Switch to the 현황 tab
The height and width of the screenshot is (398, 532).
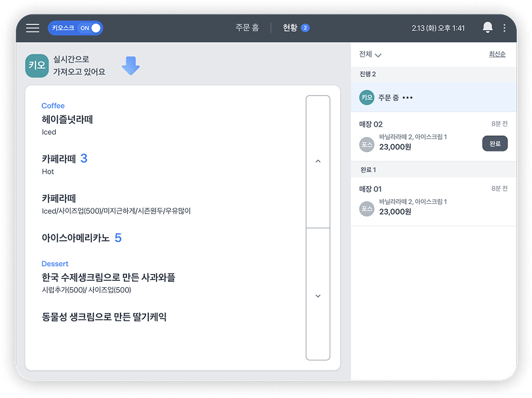pyautogui.click(x=290, y=28)
